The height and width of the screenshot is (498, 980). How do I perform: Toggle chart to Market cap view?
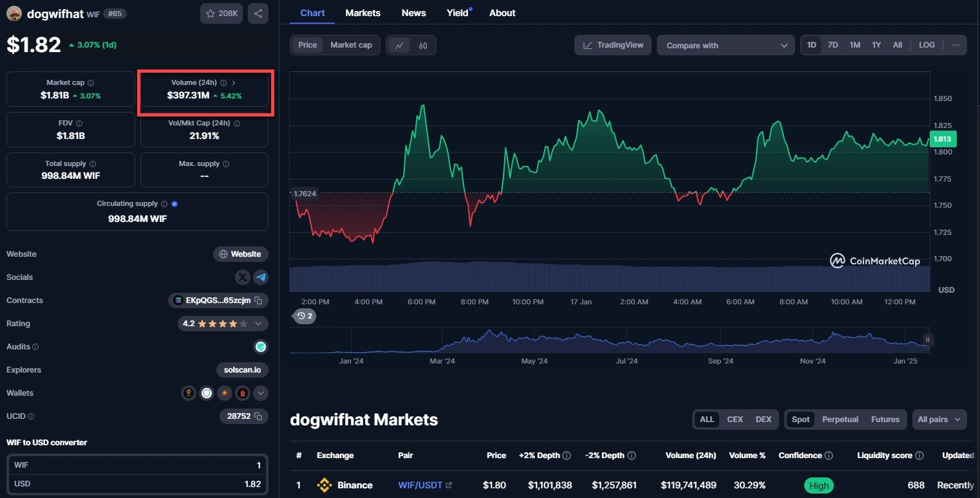click(351, 45)
